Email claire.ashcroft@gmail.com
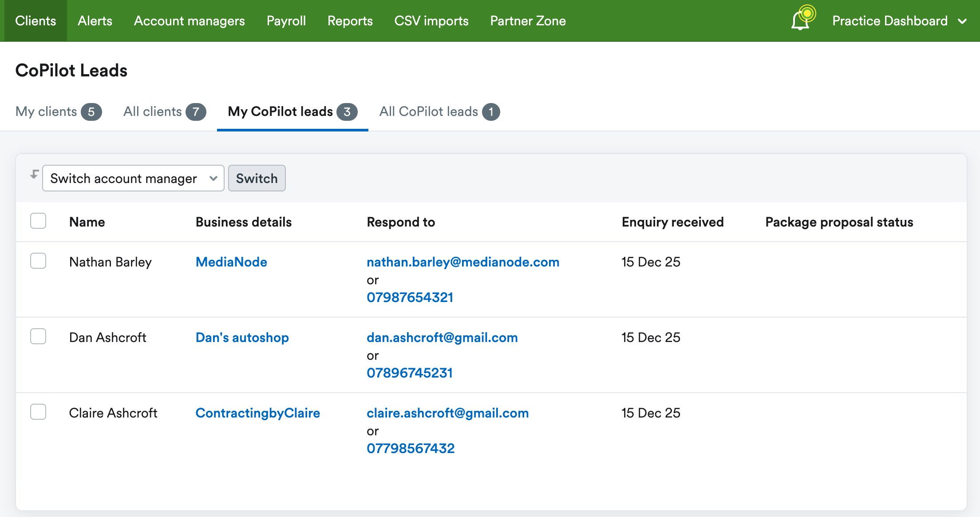The image size is (980, 517). point(448,413)
